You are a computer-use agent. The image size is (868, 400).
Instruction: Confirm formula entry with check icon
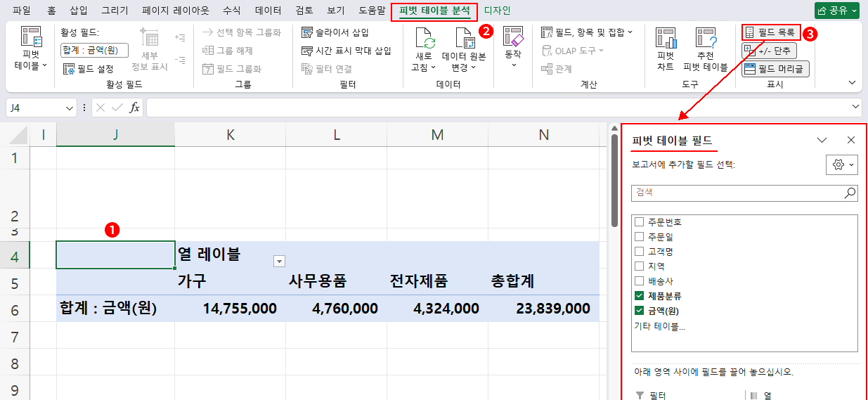(117, 108)
